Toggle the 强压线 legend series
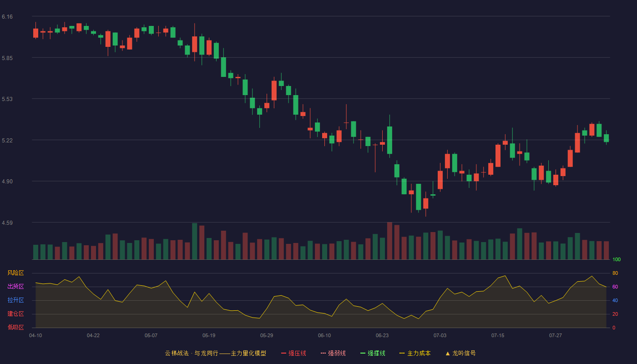Image resolution: width=637 pixels, height=364 pixels. [x=293, y=353]
